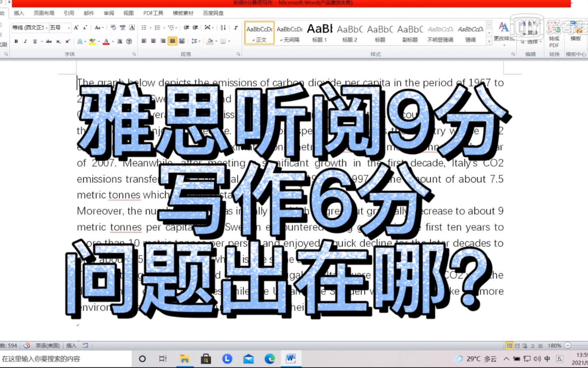Insert enclosed character
This screenshot has width=588, height=368.
point(129,41)
